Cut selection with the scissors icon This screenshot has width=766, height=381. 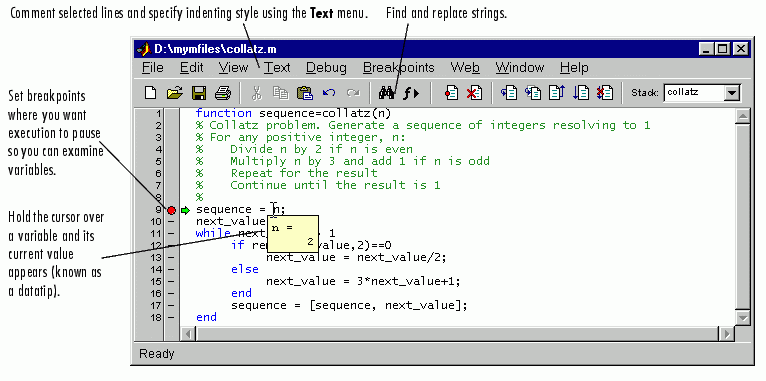pyautogui.click(x=256, y=92)
